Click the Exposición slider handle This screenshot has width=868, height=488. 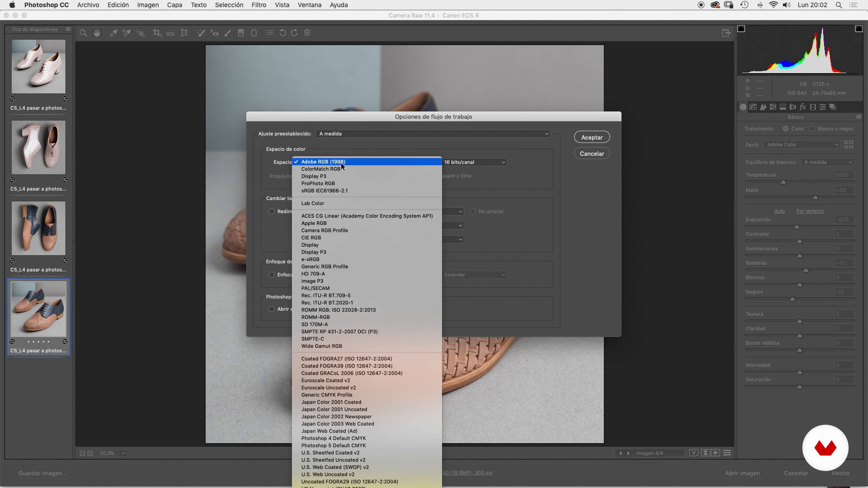click(x=797, y=227)
